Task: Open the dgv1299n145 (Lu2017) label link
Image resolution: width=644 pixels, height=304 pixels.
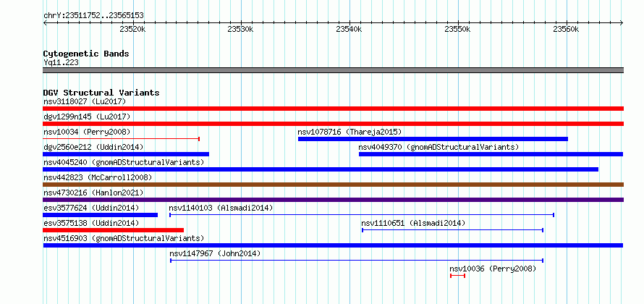Action: tap(87, 117)
